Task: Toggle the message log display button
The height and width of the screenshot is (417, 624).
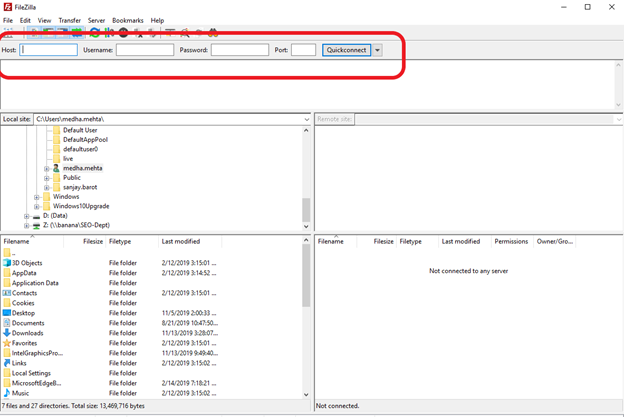Action: click(x=35, y=33)
